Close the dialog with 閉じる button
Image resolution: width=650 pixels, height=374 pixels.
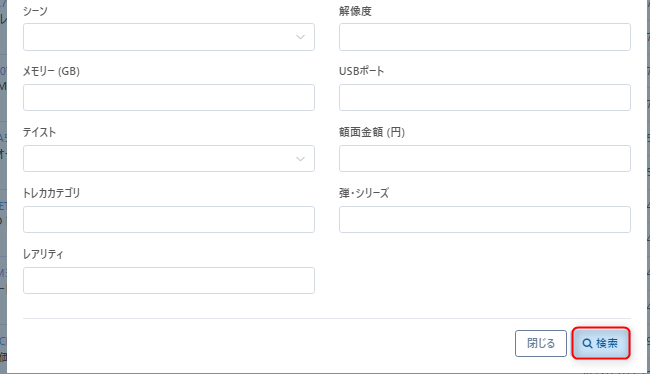coord(541,343)
